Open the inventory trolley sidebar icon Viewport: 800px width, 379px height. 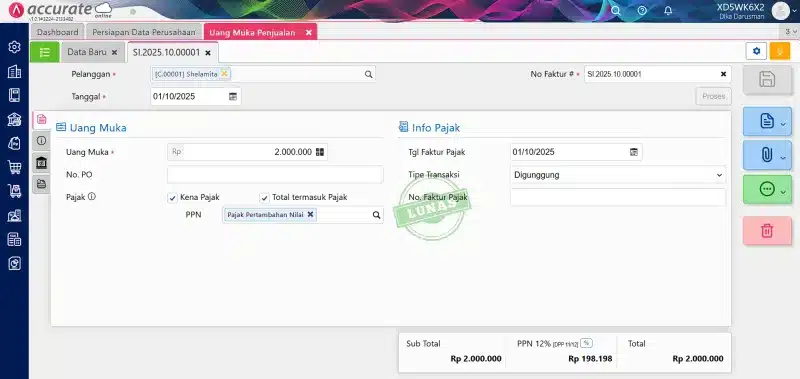[x=14, y=191]
